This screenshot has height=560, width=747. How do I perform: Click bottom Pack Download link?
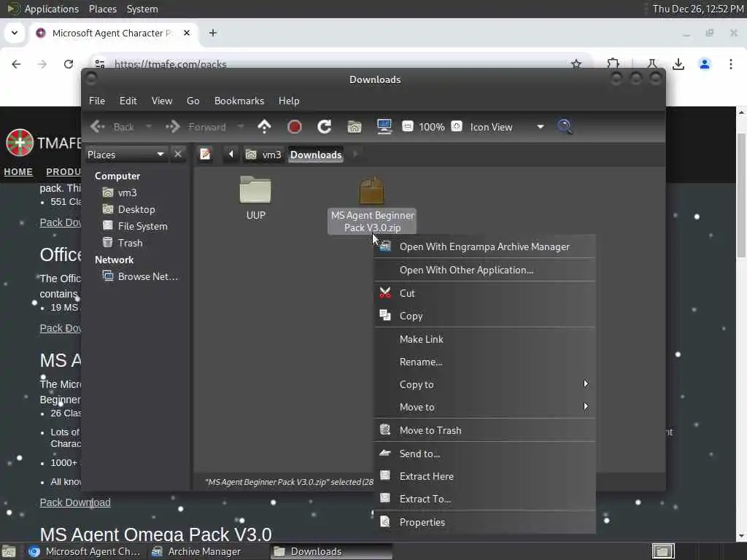click(75, 502)
